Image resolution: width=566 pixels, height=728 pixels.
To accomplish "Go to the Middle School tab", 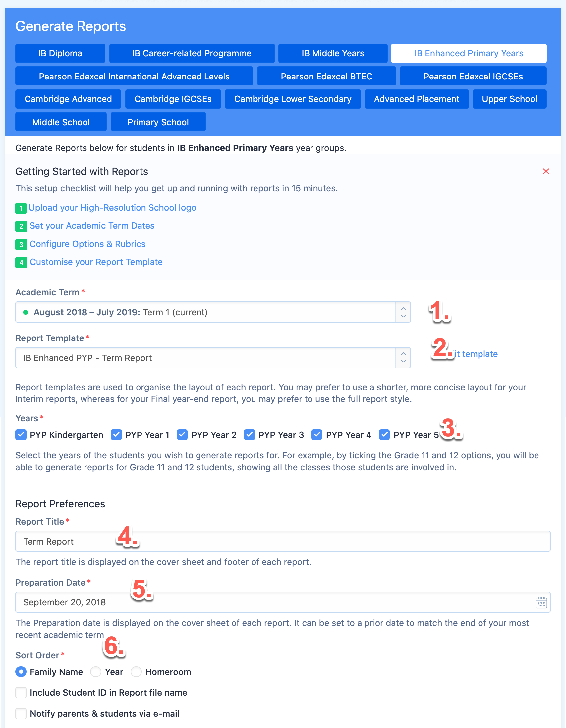I will point(61,122).
